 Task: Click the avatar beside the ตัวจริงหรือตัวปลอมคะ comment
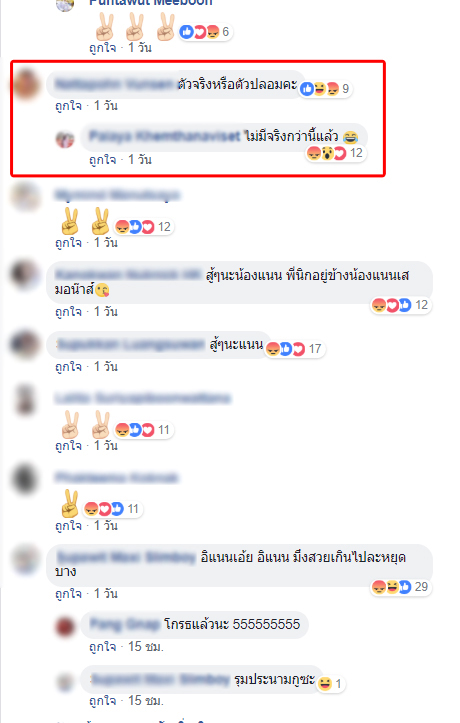point(26,84)
